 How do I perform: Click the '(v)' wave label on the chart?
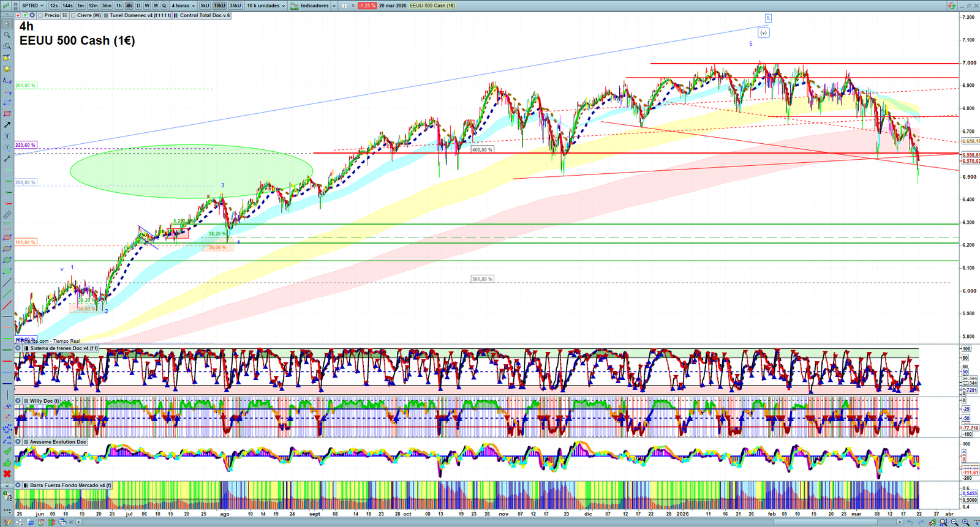coord(763,33)
